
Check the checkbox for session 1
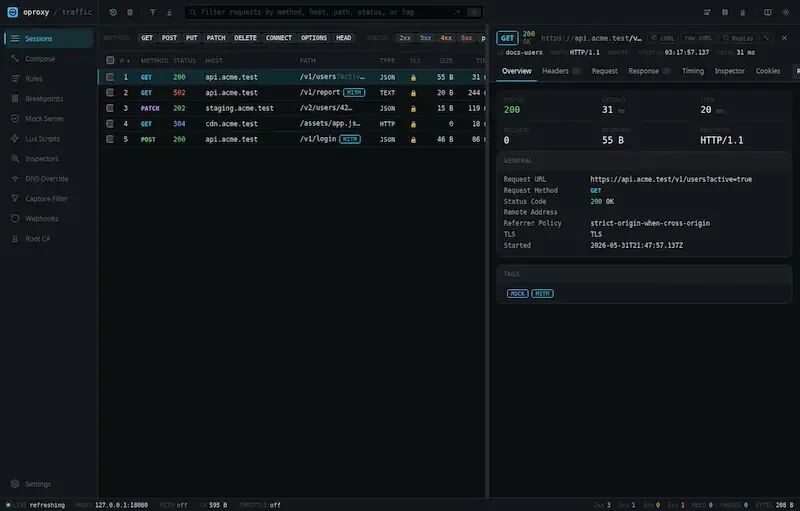(x=110, y=77)
